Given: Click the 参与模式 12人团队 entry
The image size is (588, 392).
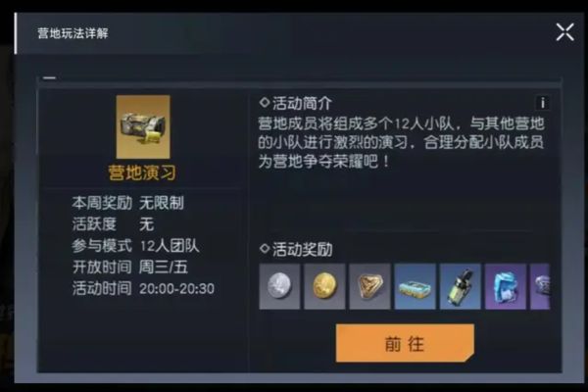Looking at the screenshot, I should tap(135, 246).
